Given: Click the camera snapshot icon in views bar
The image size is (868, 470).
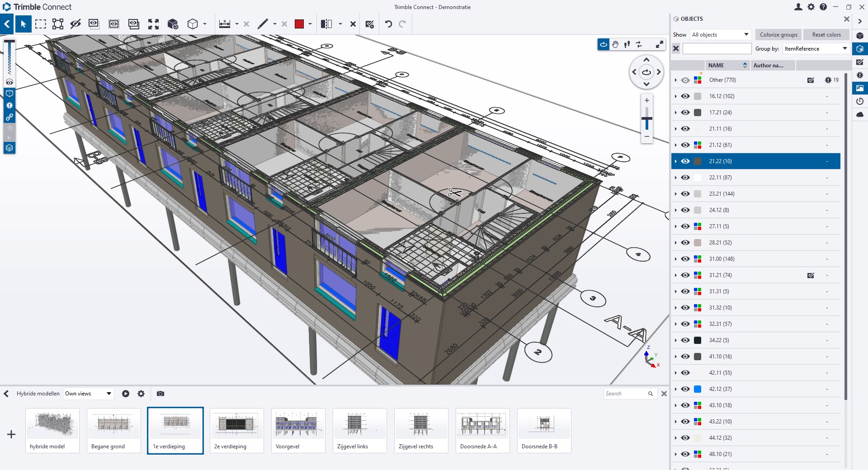Looking at the screenshot, I should (160, 394).
